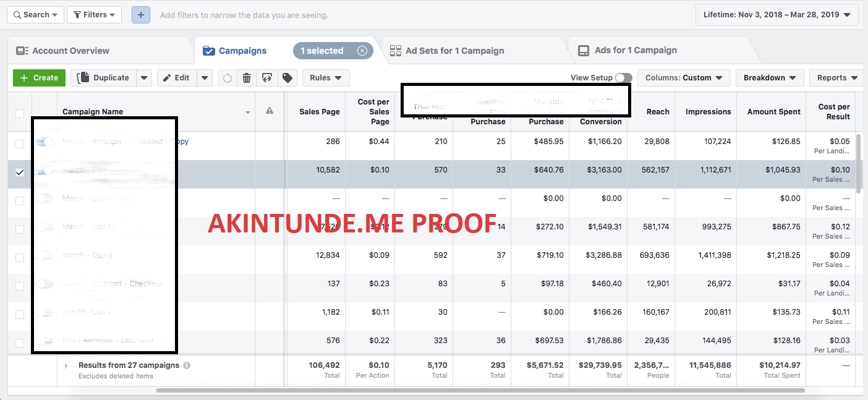Open the Lifetime date range picker
The height and width of the screenshot is (400, 868).
776,15
